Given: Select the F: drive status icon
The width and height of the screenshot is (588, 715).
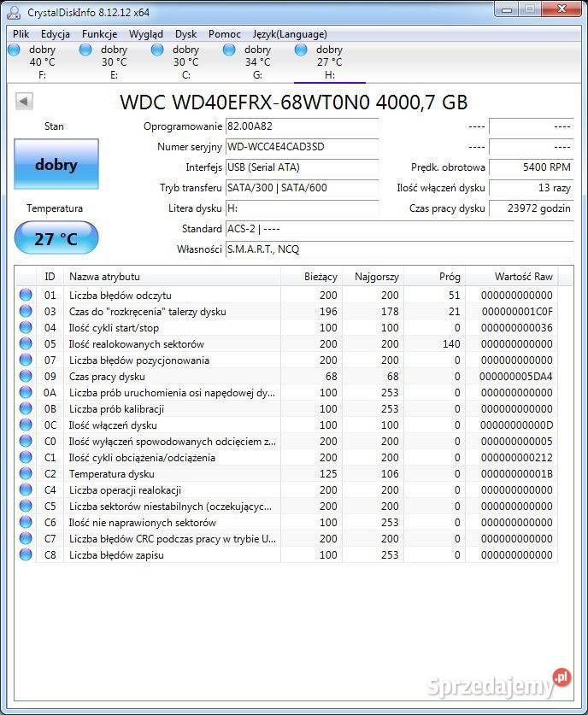Looking at the screenshot, I should pyautogui.click(x=14, y=50).
